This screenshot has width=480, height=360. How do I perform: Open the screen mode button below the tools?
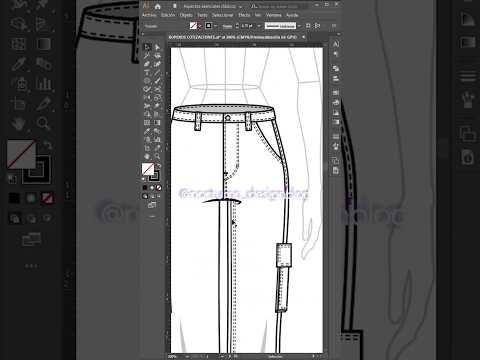pos(152,205)
